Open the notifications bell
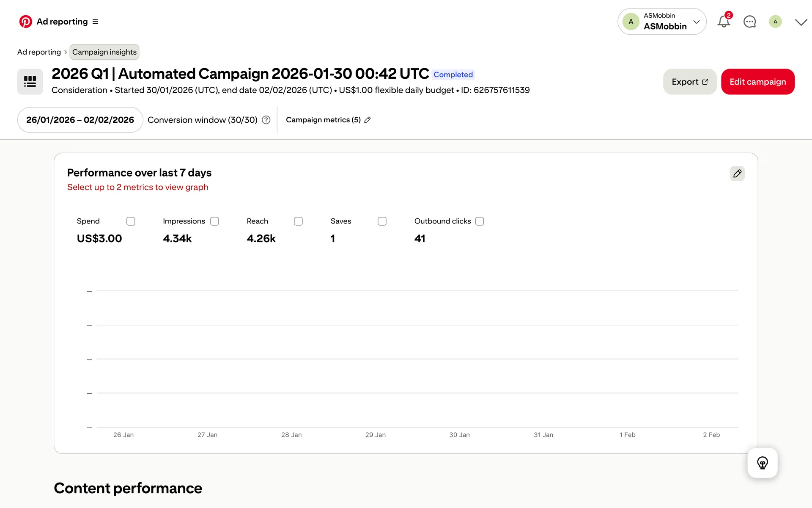Image resolution: width=812 pixels, height=508 pixels. pyautogui.click(x=724, y=22)
